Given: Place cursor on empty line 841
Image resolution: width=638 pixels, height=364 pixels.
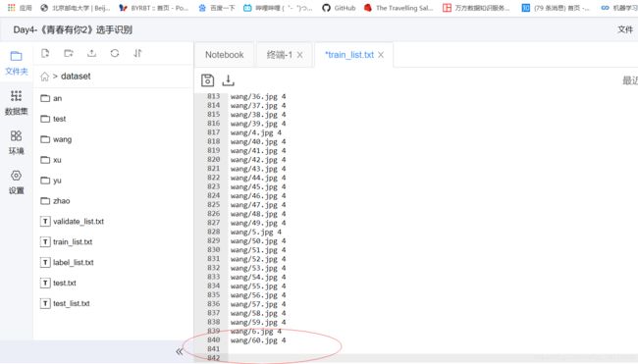Looking at the screenshot, I should (433, 349).
